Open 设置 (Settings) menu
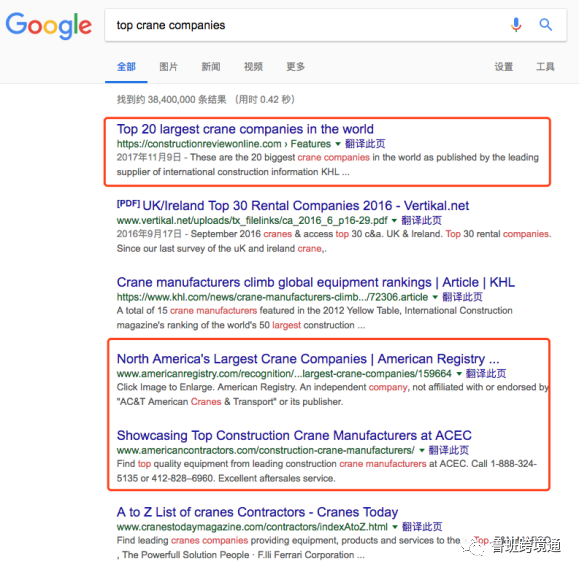The height and width of the screenshot is (572, 579). (x=504, y=67)
